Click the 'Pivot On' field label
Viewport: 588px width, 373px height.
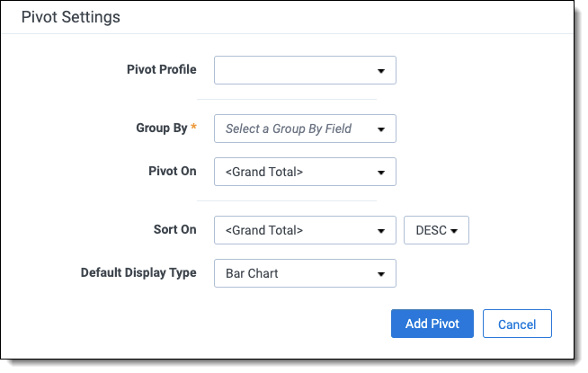coord(172,171)
